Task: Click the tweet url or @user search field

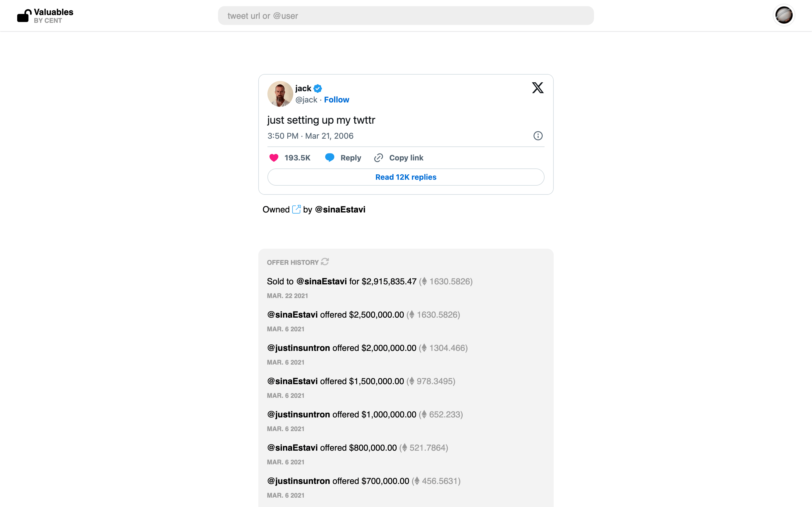Action: coord(406,16)
